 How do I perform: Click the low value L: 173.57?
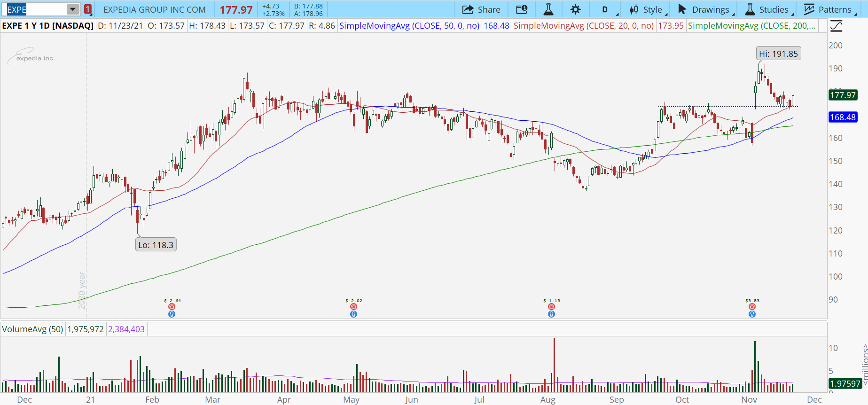click(247, 26)
